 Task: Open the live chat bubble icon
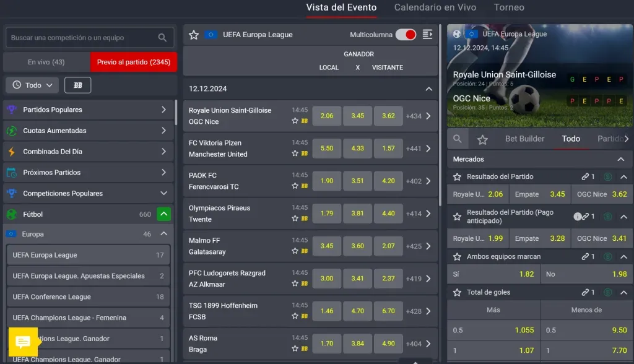(x=23, y=342)
